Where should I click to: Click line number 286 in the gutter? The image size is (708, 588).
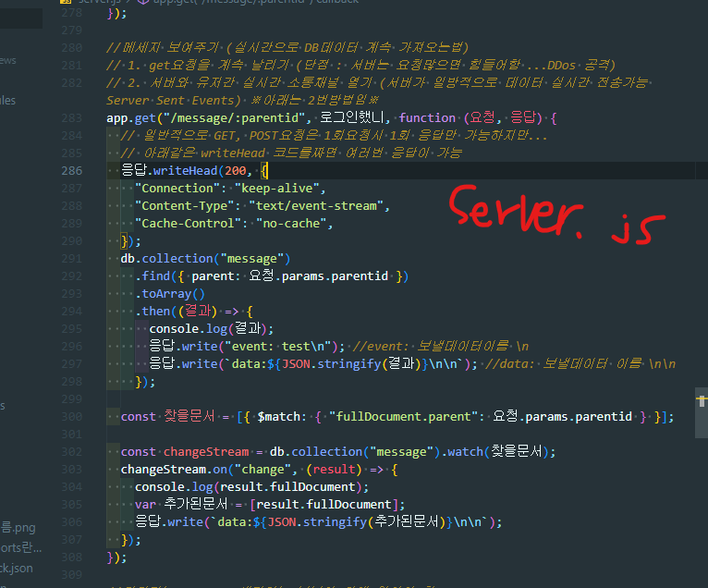72,171
